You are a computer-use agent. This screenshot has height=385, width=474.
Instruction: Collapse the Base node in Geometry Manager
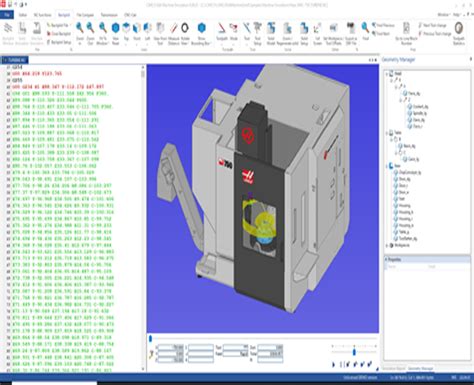pyautogui.click(x=387, y=166)
